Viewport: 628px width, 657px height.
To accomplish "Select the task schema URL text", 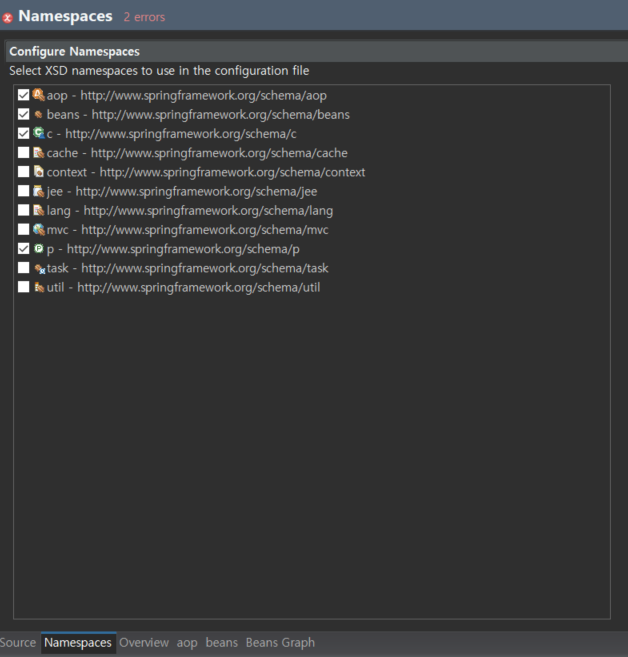I will pyautogui.click(x=204, y=269).
